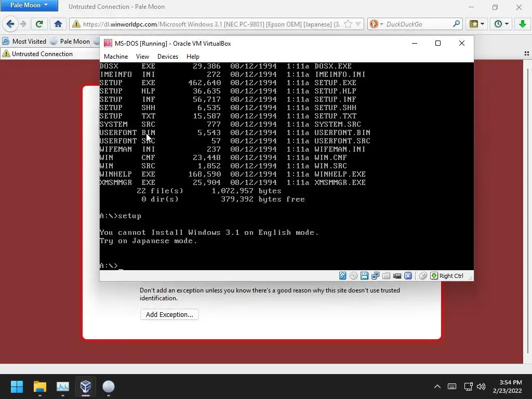Click the 'A:\>setup' command line

click(120, 216)
